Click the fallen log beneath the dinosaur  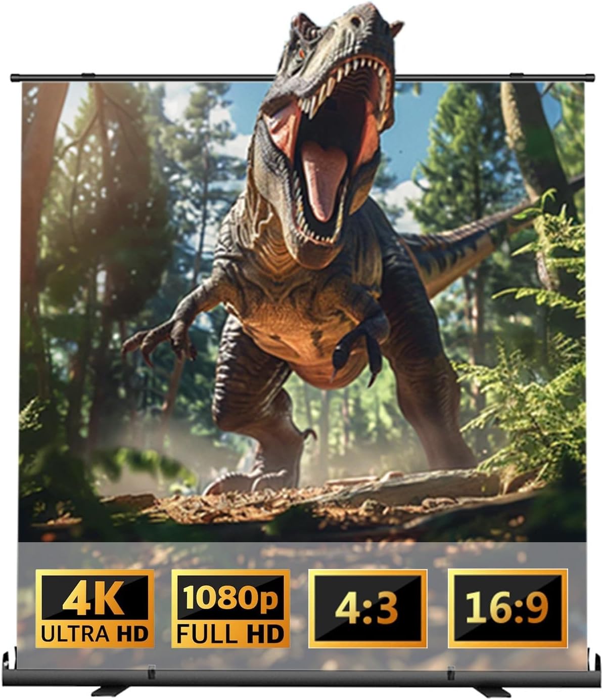pyautogui.click(x=404, y=486)
